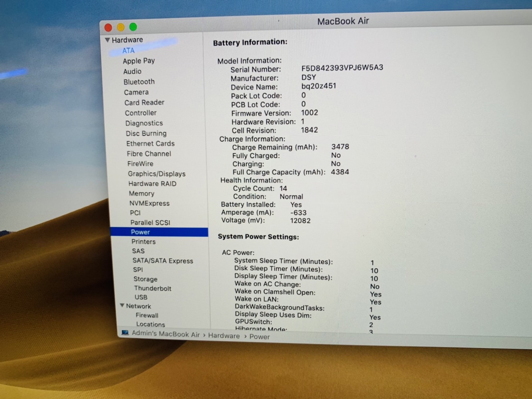The height and width of the screenshot is (399, 532).
Task: Select the Storage category
Action: 145,279
